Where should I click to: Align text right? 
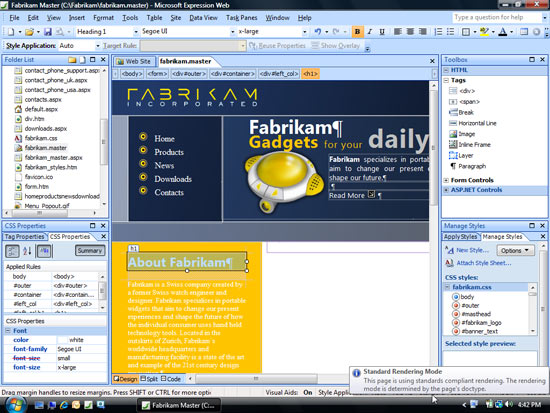coord(423,32)
